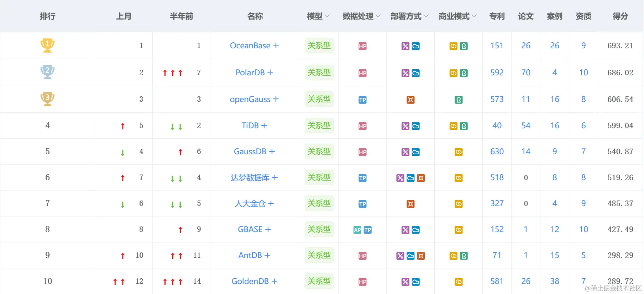Click the 半年前 column header

pyautogui.click(x=182, y=16)
